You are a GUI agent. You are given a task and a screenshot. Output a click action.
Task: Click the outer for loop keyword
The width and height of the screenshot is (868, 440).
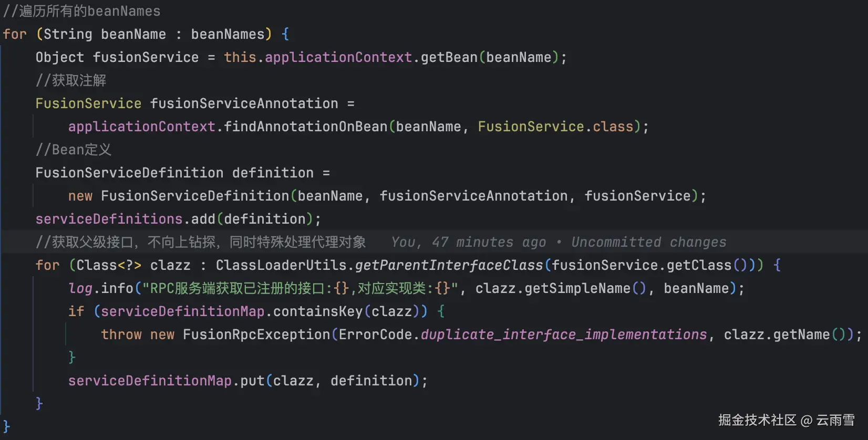click(x=15, y=34)
